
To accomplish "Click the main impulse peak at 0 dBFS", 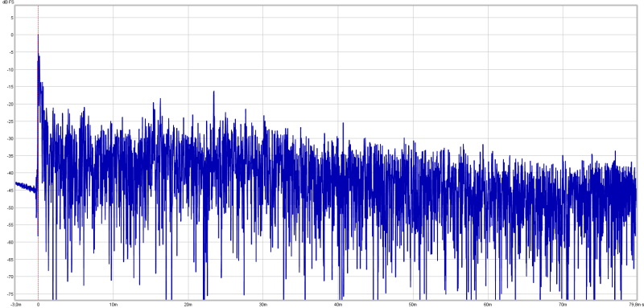I will 38,35.
